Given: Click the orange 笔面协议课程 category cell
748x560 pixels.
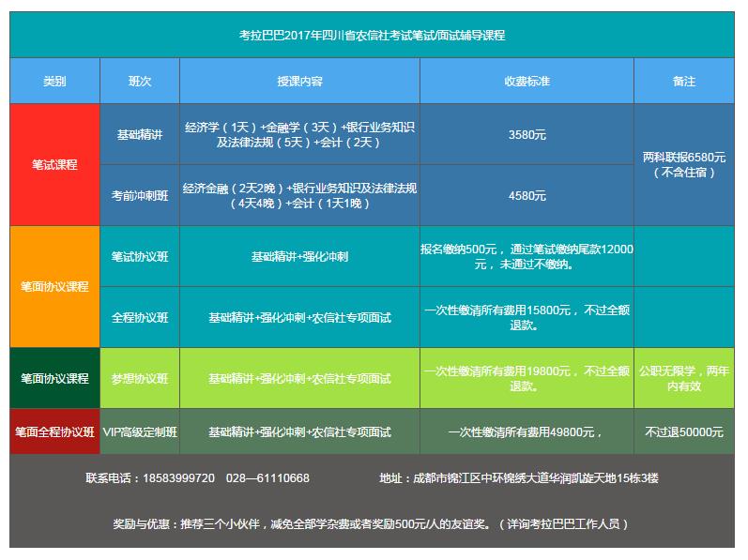Looking at the screenshot, I should tap(54, 287).
